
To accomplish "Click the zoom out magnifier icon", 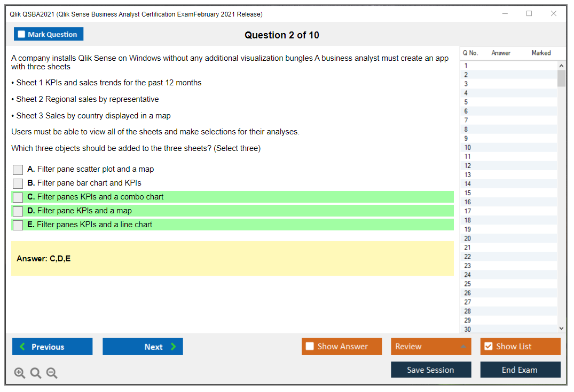I will coord(52,373).
